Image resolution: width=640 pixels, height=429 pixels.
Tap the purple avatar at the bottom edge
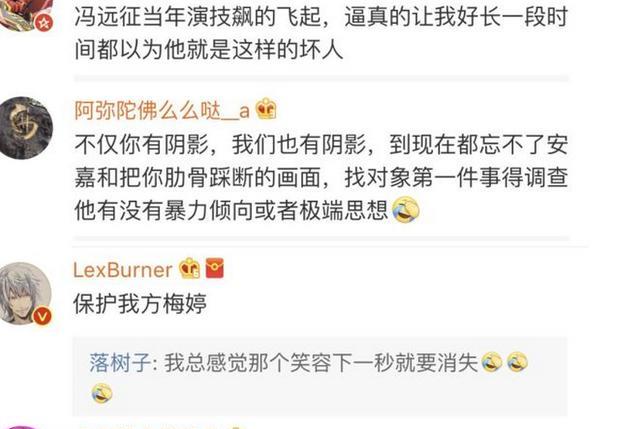click(x=20, y=427)
